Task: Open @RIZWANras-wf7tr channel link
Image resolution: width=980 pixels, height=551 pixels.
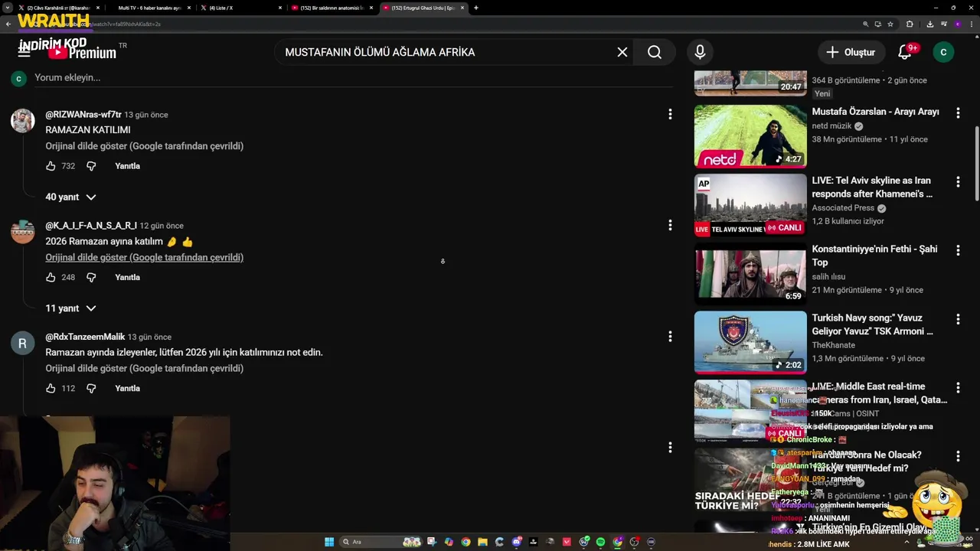Action: click(x=83, y=115)
